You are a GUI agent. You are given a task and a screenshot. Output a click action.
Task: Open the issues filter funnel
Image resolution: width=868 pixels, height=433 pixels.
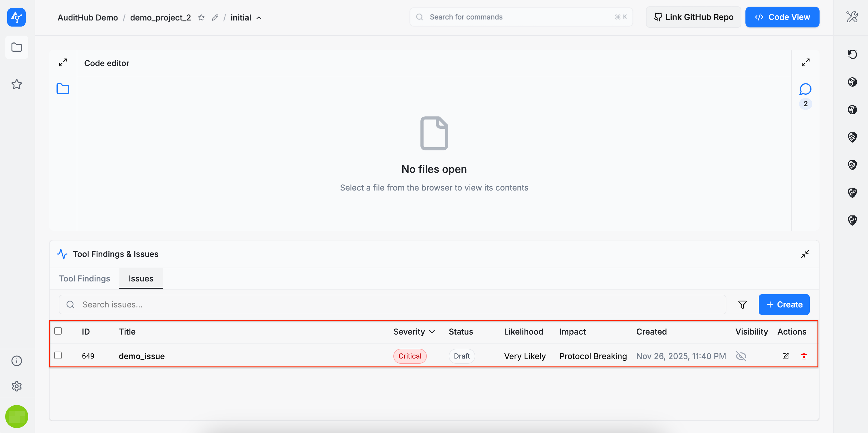(x=742, y=305)
